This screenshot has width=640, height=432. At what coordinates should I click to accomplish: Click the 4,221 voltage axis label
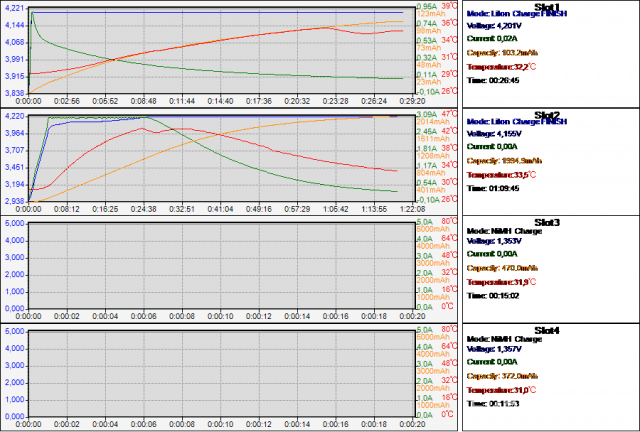click(x=14, y=8)
